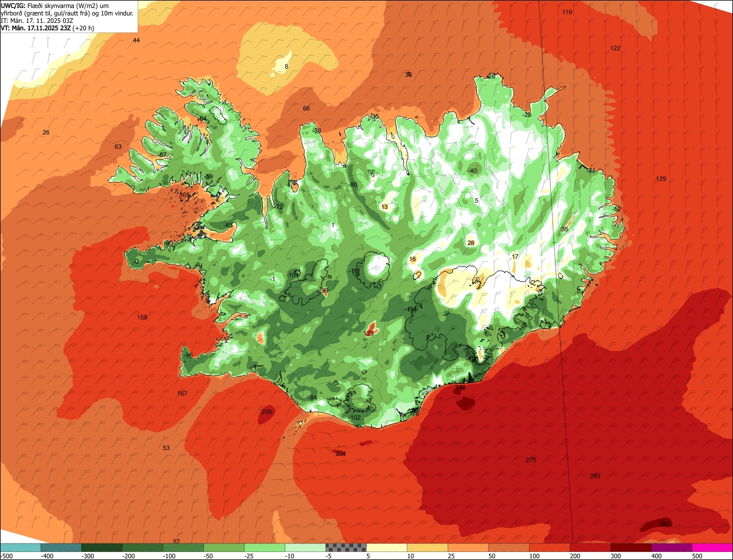Click the map value 123
Viewport: 733px width, 560px height.
pos(369,333)
